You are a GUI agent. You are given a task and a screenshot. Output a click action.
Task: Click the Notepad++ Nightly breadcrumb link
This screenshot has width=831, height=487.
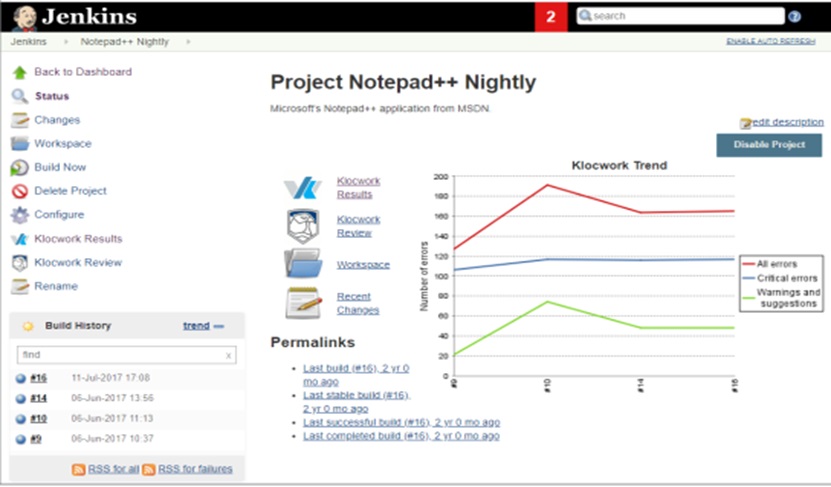(x=125, y=41)
